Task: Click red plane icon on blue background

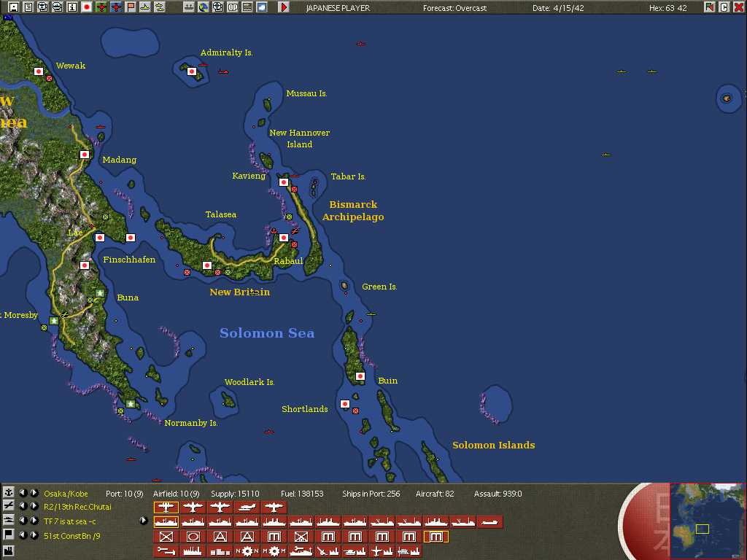Action: click(x=116, y=7)
